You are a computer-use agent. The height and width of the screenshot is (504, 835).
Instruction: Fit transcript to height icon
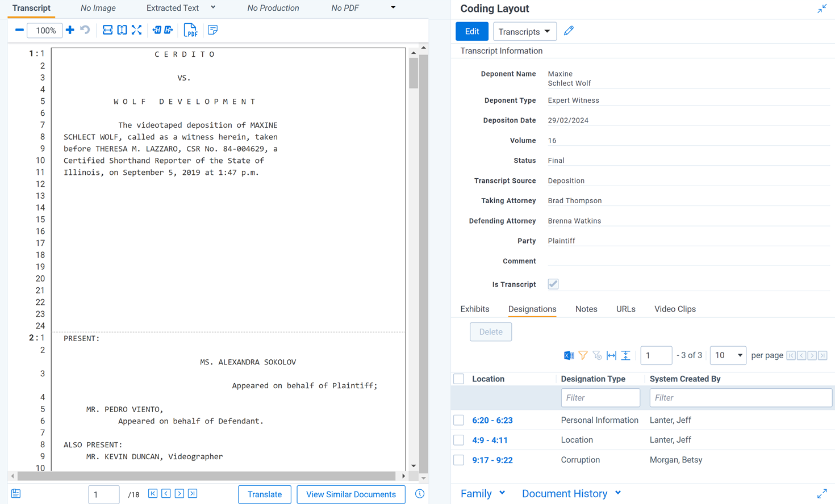pyautogui.click(x=122, y=30)
